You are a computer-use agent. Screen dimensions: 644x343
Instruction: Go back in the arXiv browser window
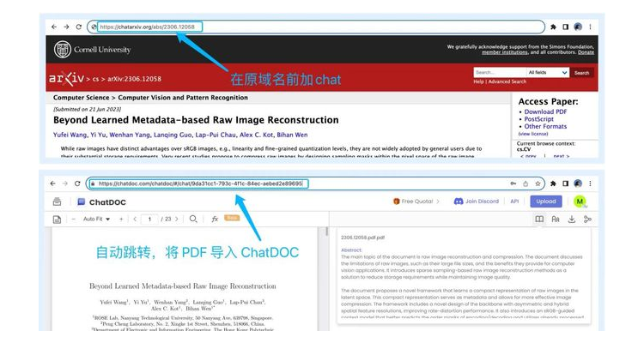[54, 27]
